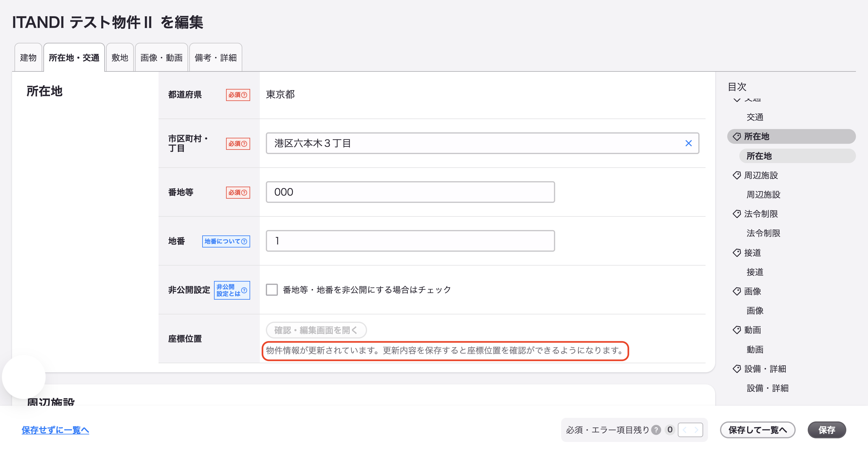
Task: Click the tag icon beside 動画 in 目次
Action: [737, 330]
